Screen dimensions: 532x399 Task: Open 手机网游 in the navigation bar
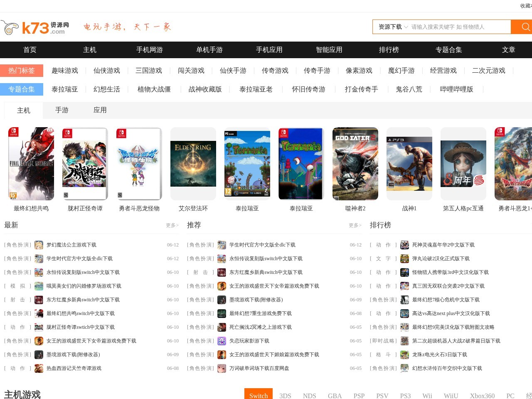150,50
